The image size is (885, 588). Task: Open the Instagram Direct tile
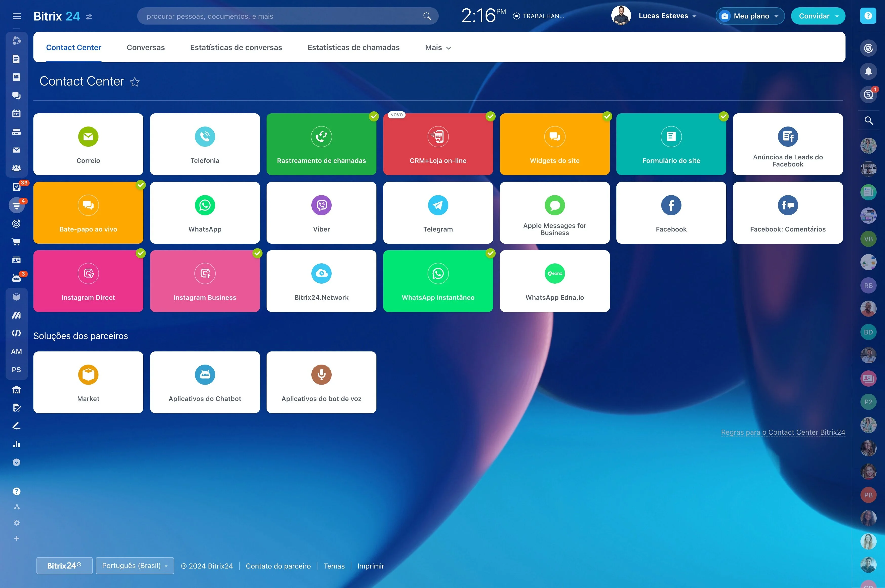(88, 281)
